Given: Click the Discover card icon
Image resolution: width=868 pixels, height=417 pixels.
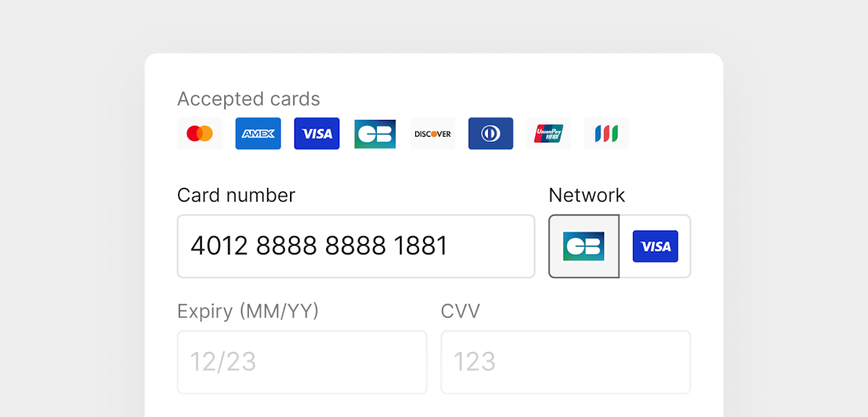Looking at the screenshot, I should (x=433, y=133).
